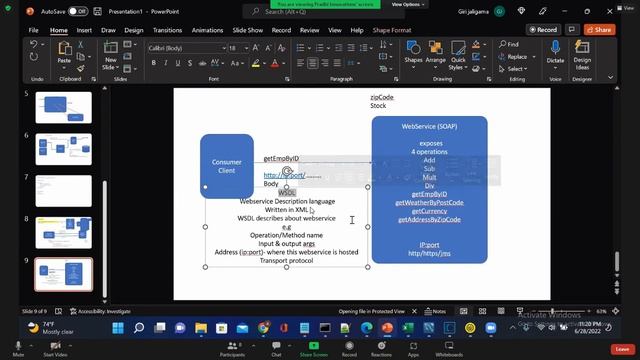This screenshot has width=640, height=360.
Task: Toggle Underline formatting
Action: (178, 63)
